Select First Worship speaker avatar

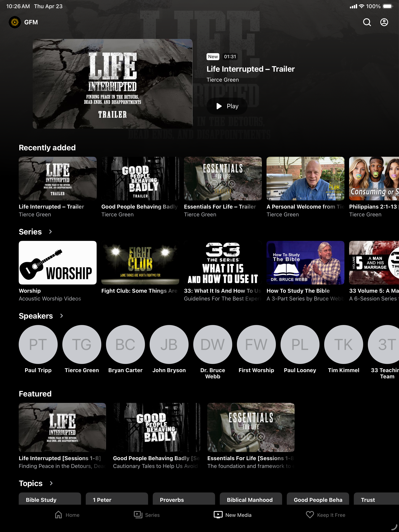[256, 344]
